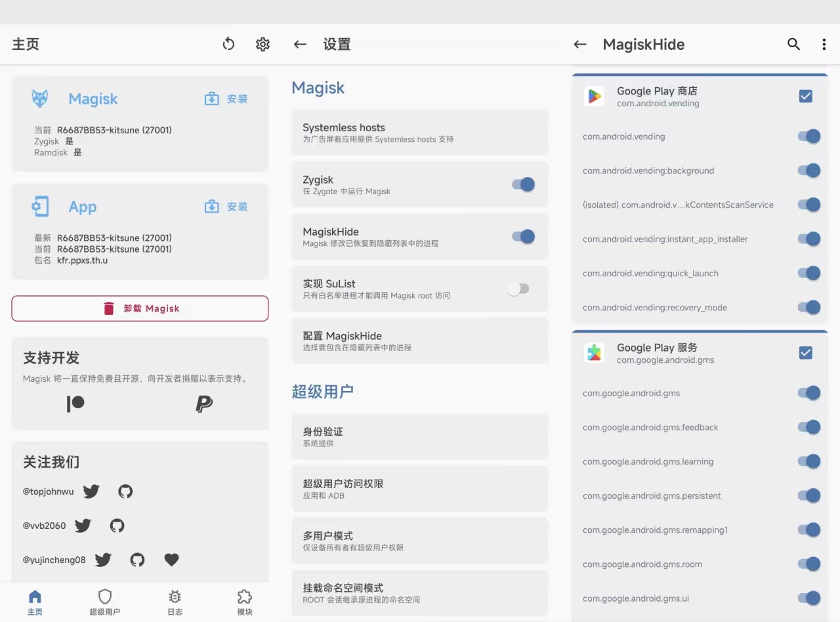
Task: Switch to the 主页 home tab
Action: 35,602
